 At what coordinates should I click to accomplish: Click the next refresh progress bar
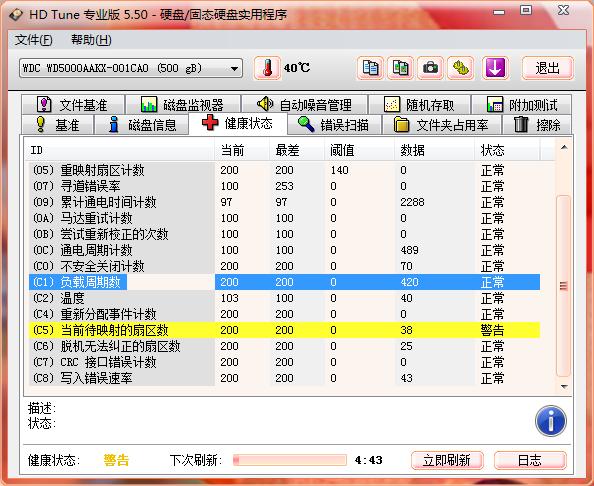coord(290,460)
